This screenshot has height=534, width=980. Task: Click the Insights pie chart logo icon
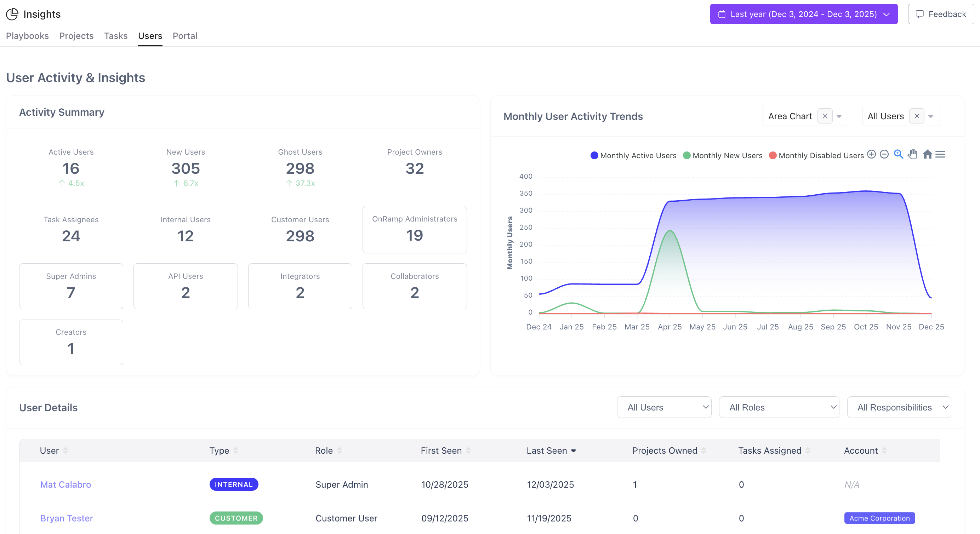(12, 14)
